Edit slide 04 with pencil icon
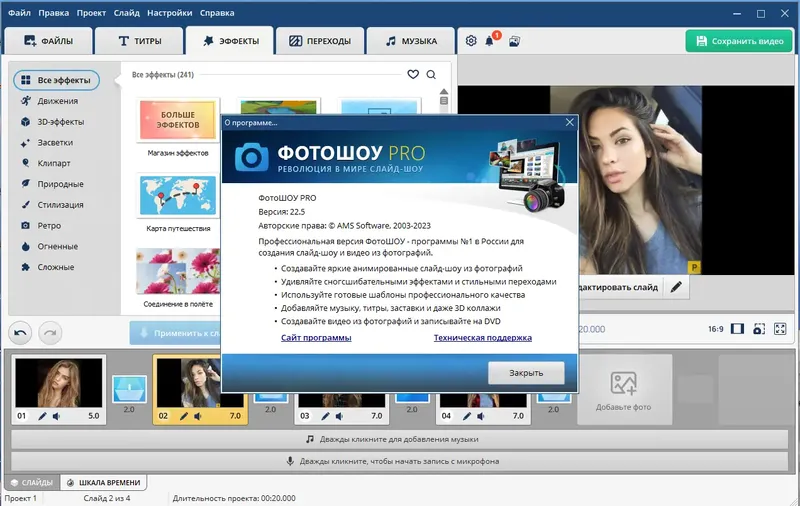 (467, 416)
